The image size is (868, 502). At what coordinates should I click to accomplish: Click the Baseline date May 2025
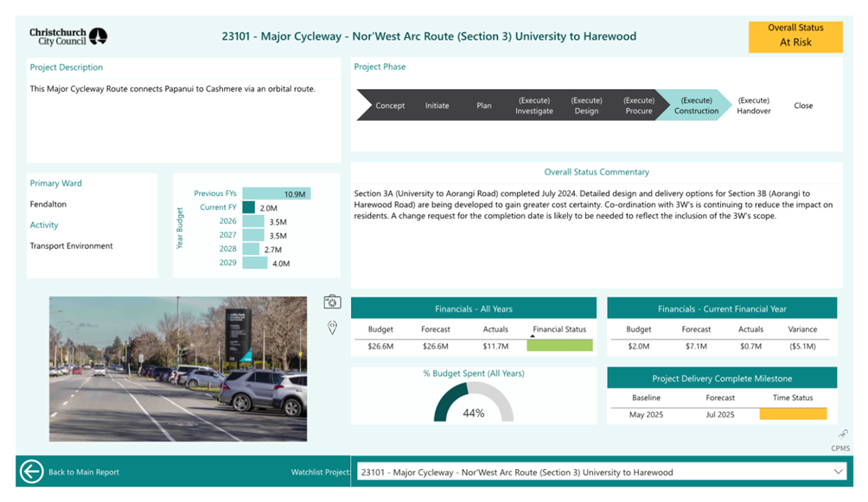click(x=646, y=414)
